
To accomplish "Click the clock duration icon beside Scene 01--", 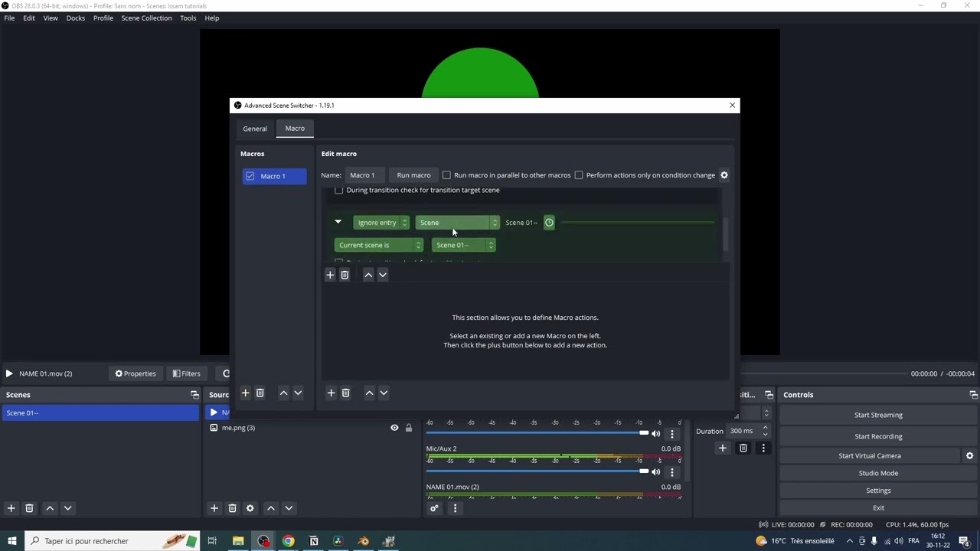I will point(549,223).
